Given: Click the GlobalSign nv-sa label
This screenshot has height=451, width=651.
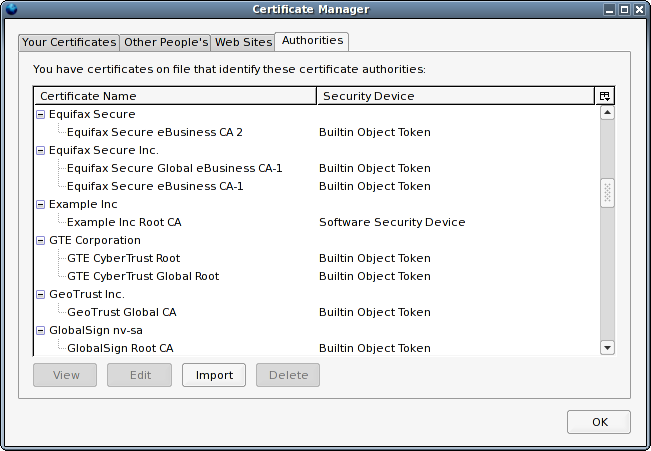Looking at the screenshot, I should click(x=95, y=331).
